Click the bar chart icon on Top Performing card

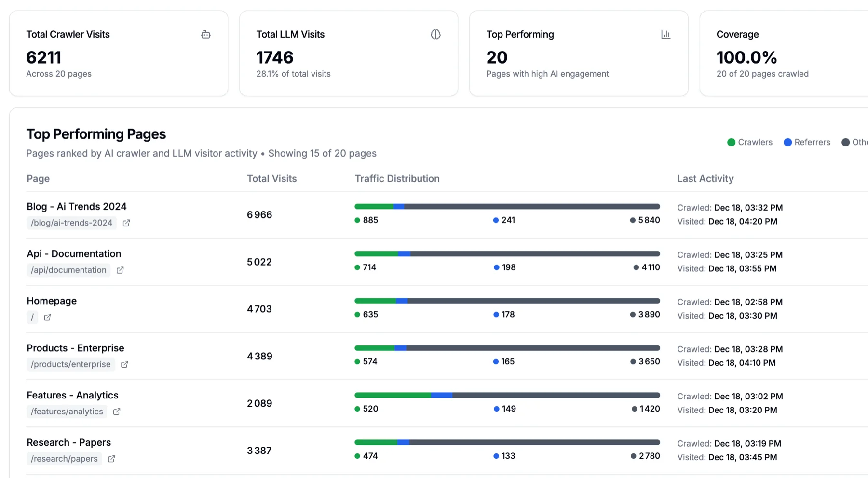point(665,34)
